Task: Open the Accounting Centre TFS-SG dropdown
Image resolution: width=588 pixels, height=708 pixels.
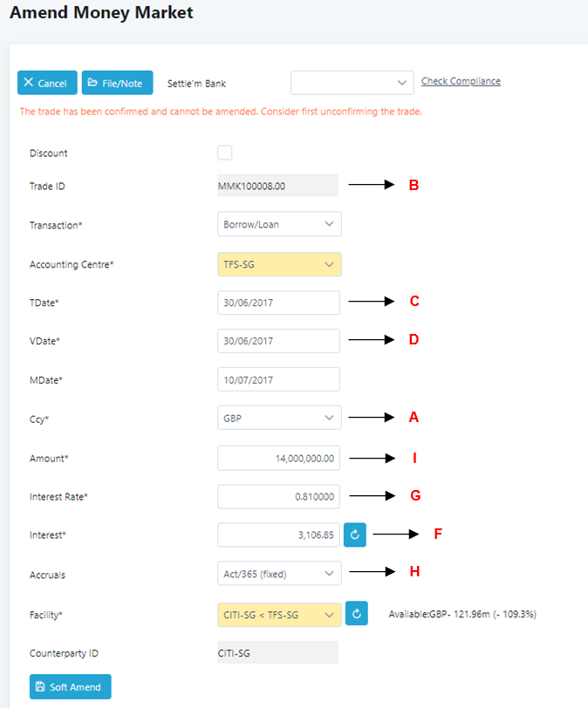Action: click(x=279, y=264)
